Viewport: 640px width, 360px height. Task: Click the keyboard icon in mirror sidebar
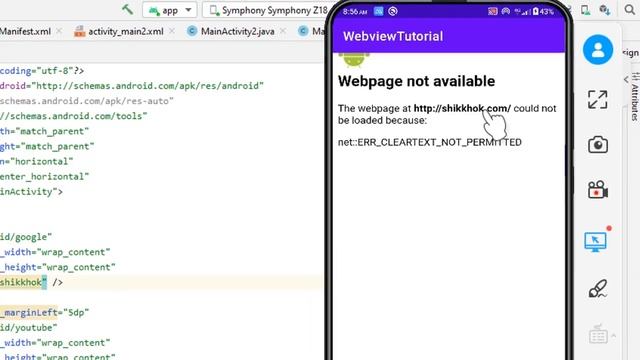tap(598, 335)
